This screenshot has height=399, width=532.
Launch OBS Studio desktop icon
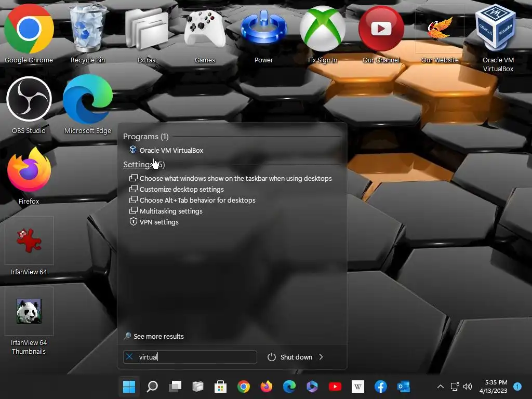[29, 105]
